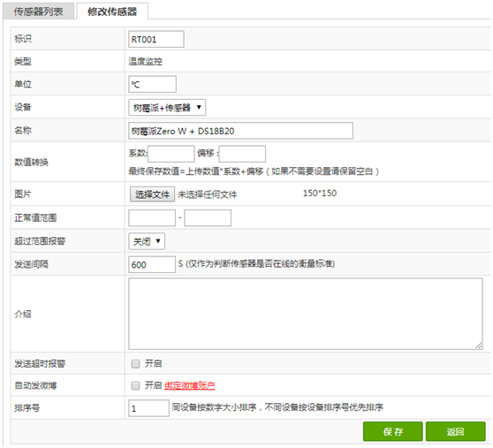Screen dimensions: 493x448
Task: Click the 单位 input field showing ℃
Action: [152, 84]
